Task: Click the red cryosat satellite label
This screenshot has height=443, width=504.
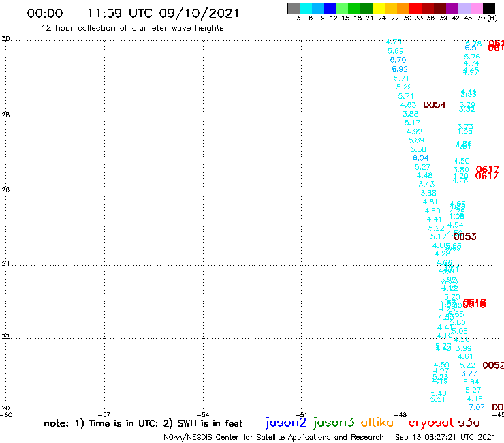Action: [x=430, y=423]
